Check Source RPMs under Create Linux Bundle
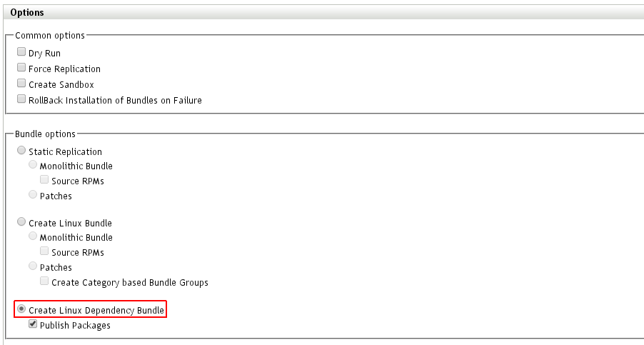 click(44, 251)
